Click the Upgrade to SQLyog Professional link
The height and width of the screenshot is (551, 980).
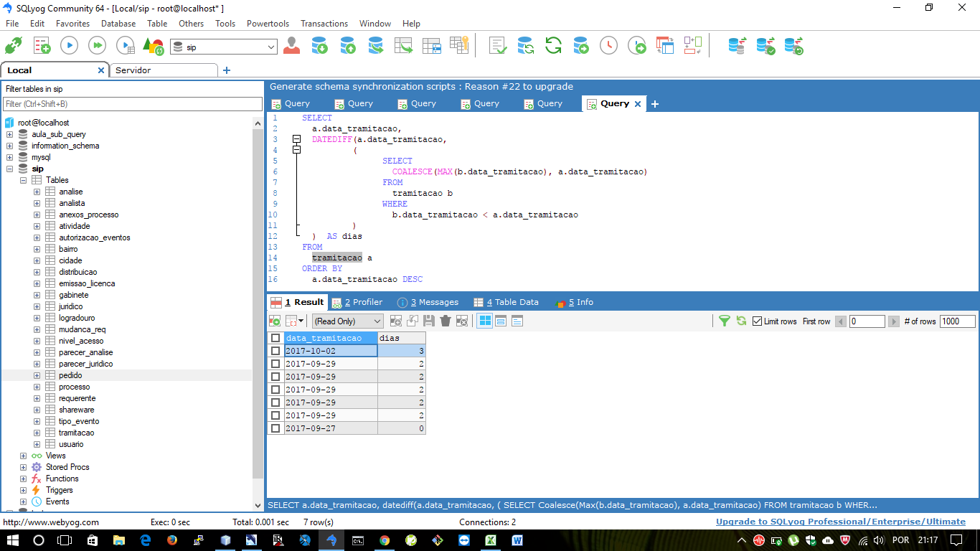click(840, 522)
